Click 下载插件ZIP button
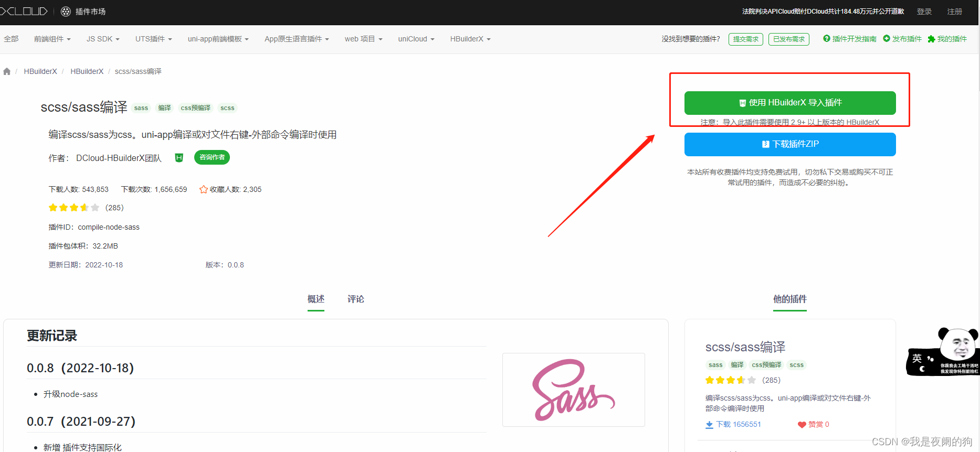 [790, 144]
